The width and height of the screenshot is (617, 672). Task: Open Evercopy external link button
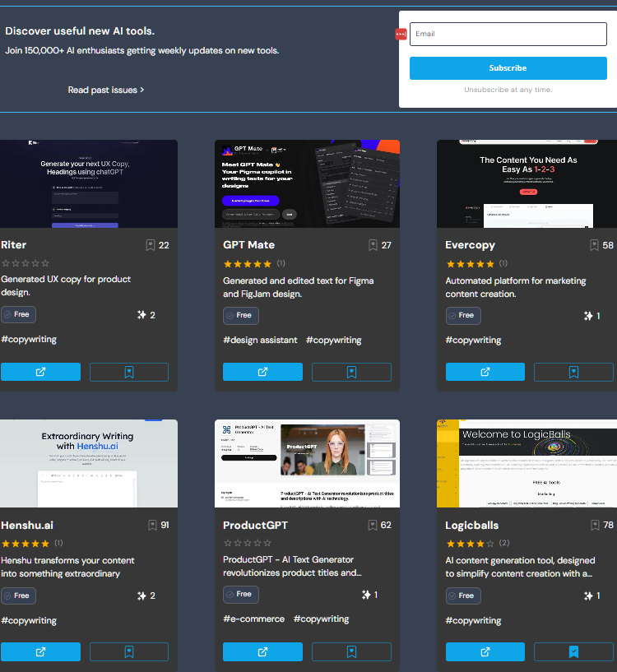(x=485, y=372)
